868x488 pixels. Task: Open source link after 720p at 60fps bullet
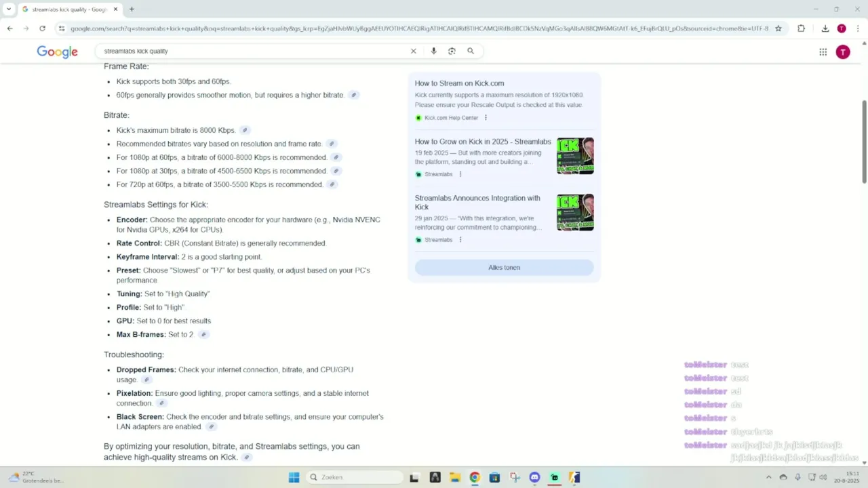point(332,184)
